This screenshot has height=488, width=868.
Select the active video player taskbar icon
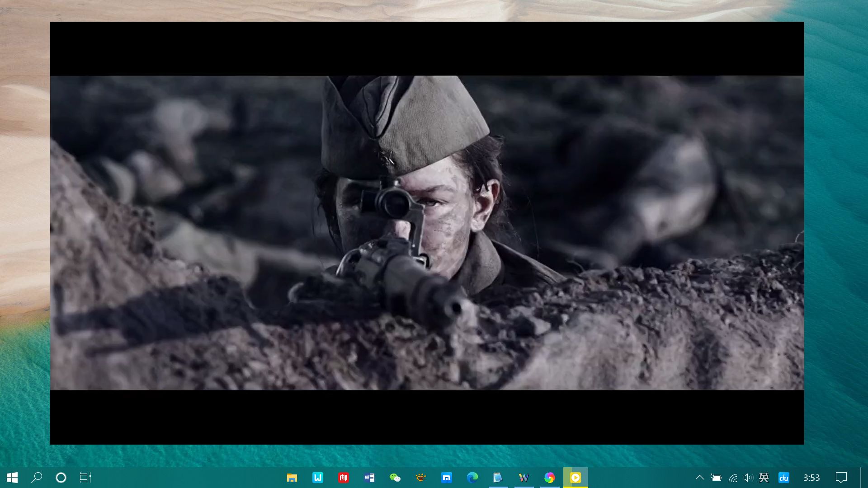(575, 478)
